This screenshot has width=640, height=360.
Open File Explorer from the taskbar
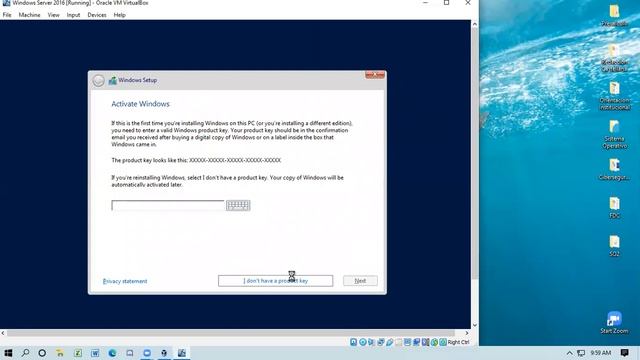[60, 353]
